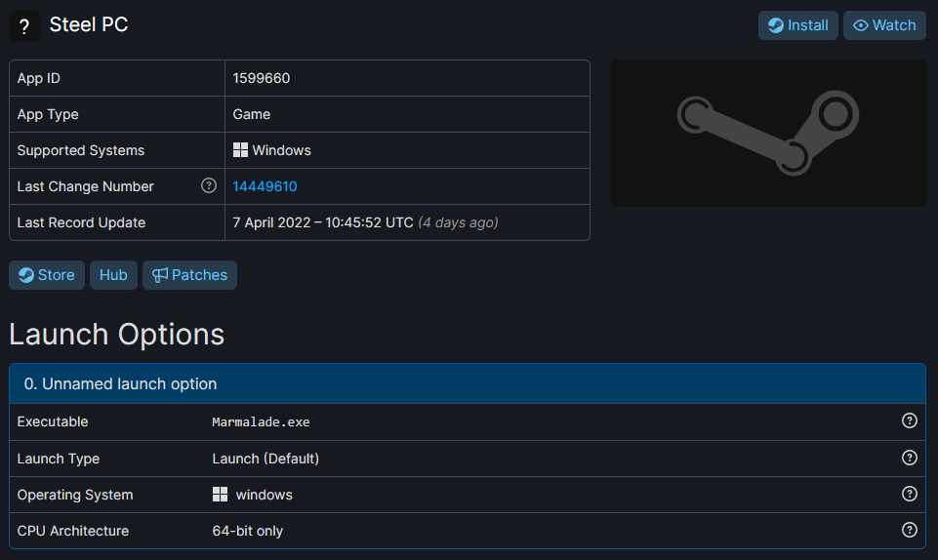The height and width of the screenshot is (560, 938).
Task: Click help icon beside Last Change Number
Action: pyautogui.click(x=209, y=186)
